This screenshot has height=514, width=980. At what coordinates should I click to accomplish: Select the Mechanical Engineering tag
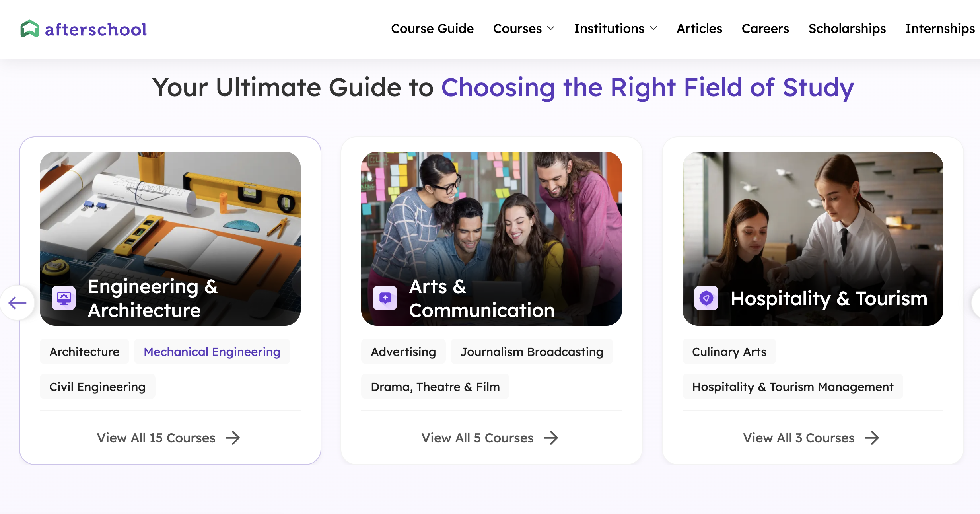click(212, 352)
